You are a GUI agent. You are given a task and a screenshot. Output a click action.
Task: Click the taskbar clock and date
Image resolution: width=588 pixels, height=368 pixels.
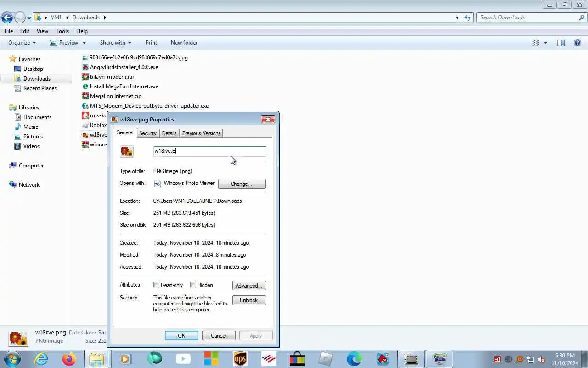coord(565,359)
